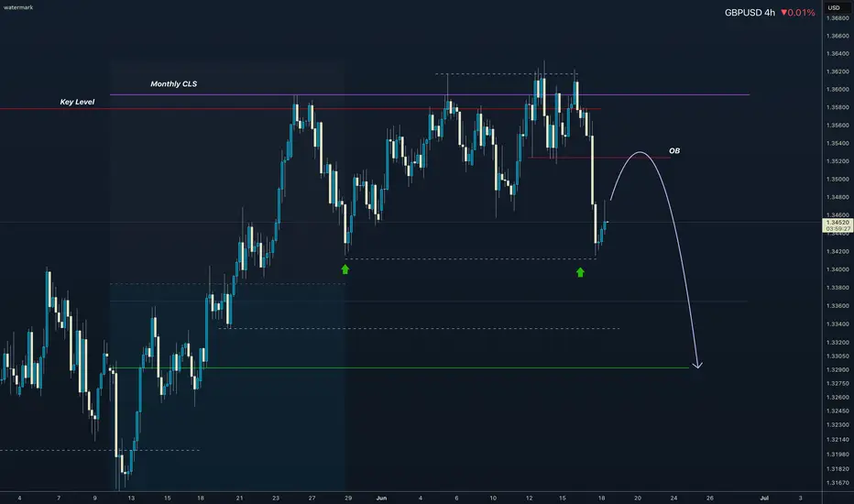Click the 29 date label on time axis
Screen dimensions: 854x504
(348, 498)
